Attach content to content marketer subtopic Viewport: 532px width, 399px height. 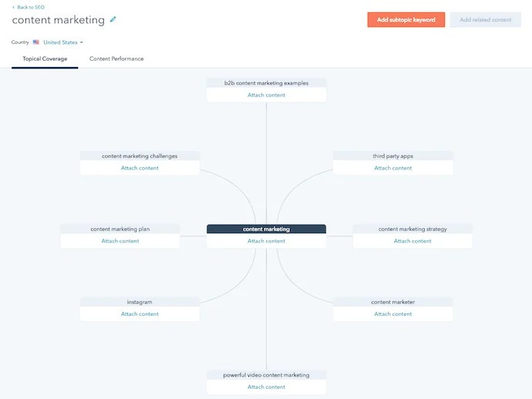tap(393, 314)
